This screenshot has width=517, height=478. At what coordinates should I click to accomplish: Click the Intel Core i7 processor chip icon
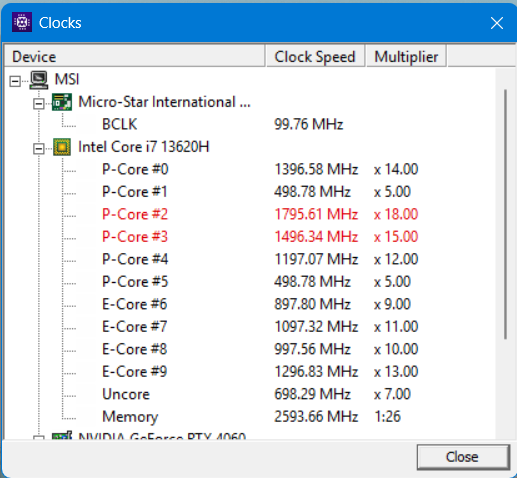pos(62,147)
